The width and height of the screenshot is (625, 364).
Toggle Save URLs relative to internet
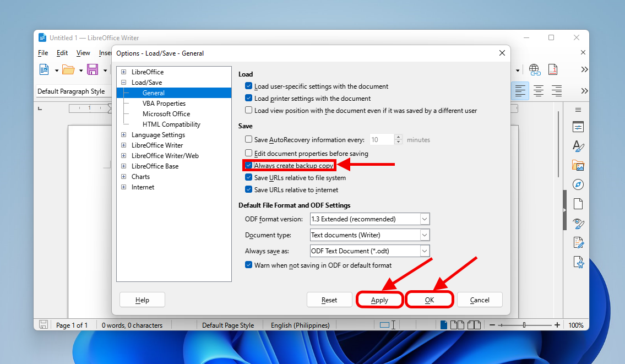click(x=249, y=189)
